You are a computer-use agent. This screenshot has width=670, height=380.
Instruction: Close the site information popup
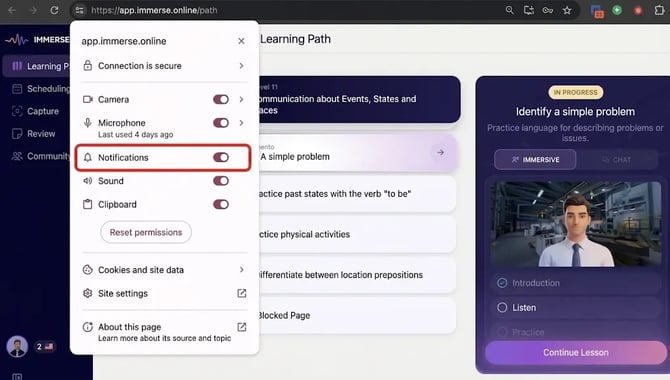[x=241, y=41]
